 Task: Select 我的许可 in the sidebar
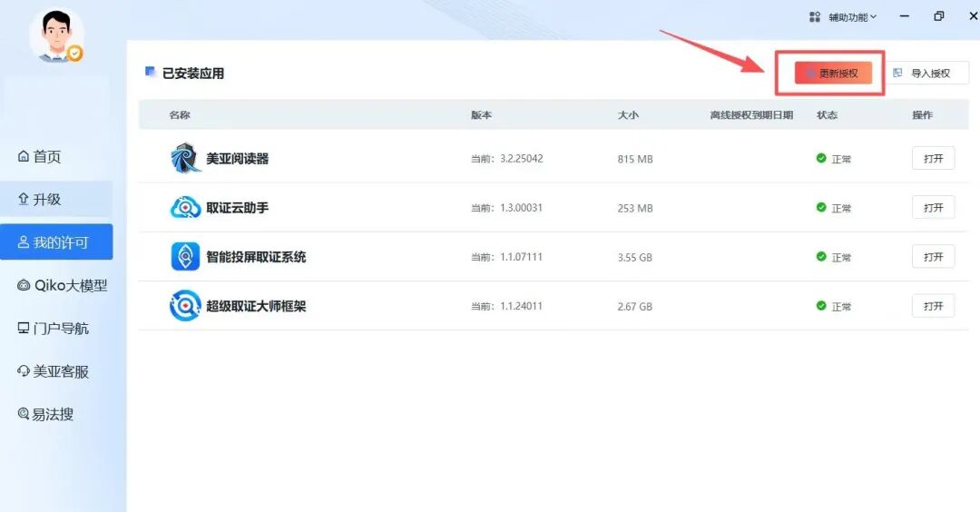click(56, 242)
